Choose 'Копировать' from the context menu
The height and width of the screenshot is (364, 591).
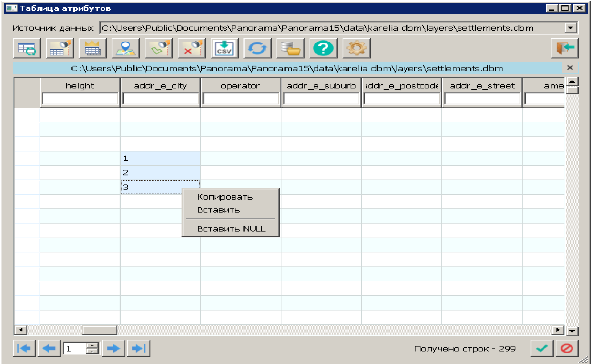coord(225,197)
